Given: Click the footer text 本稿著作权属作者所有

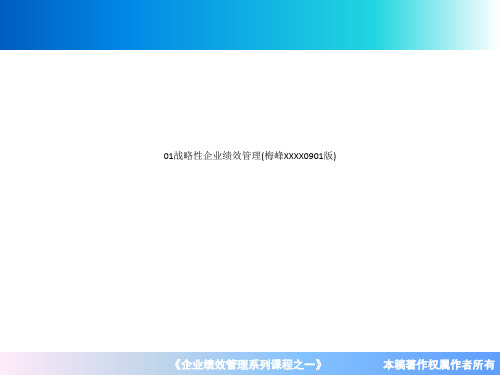Looking at the screenshot, I should click(439, 364).
